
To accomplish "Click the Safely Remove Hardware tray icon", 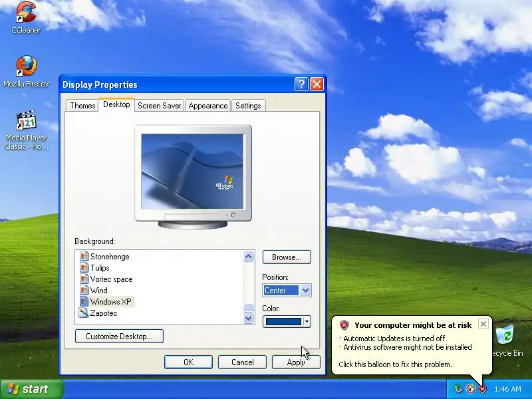I will [x=458, y=388].
